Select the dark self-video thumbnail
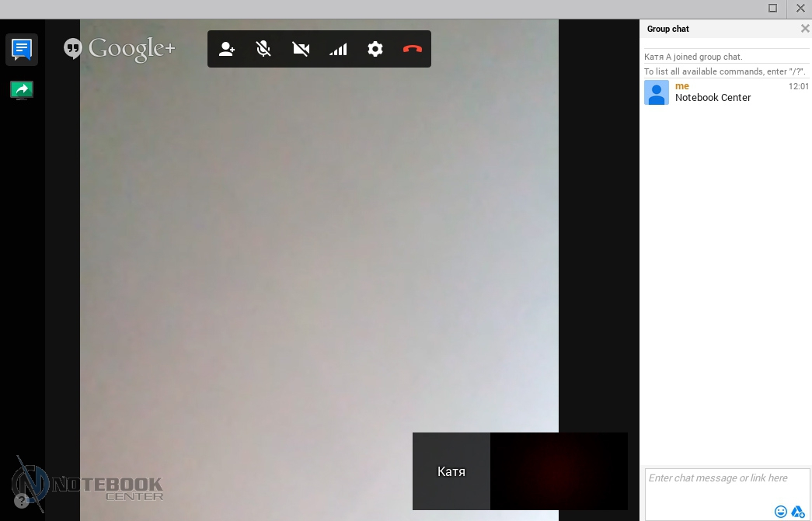 tap(559, 471)
